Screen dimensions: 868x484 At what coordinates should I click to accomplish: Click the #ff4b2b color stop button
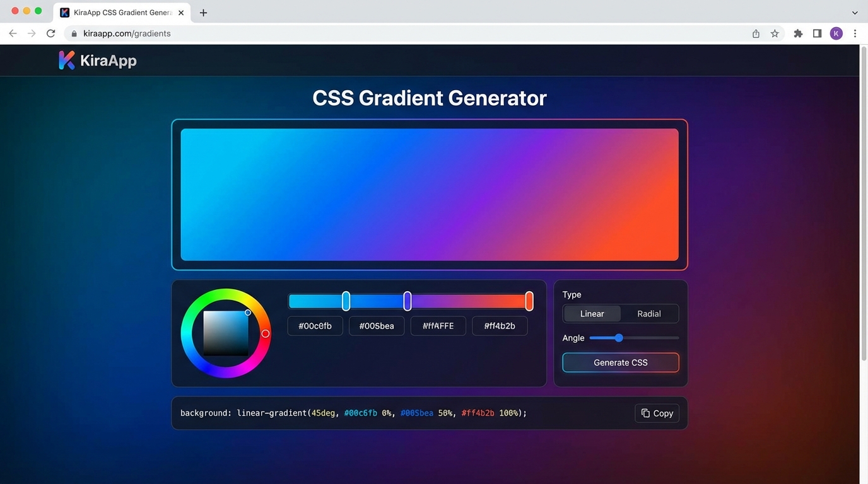coord(499,326)
